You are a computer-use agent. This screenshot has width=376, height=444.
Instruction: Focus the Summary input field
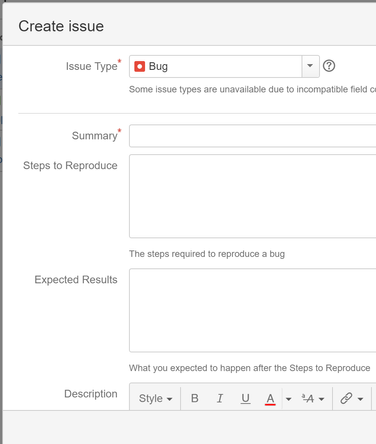(253, 136)
